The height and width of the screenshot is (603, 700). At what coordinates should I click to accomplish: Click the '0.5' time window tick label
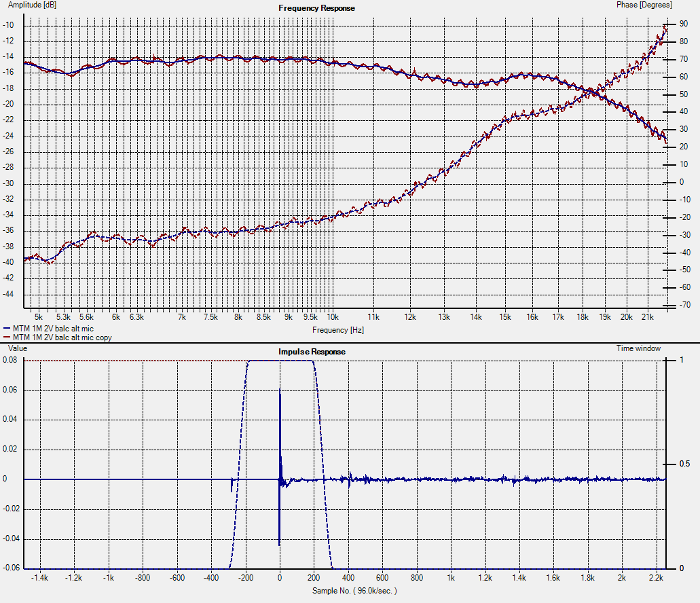[684, 464]
